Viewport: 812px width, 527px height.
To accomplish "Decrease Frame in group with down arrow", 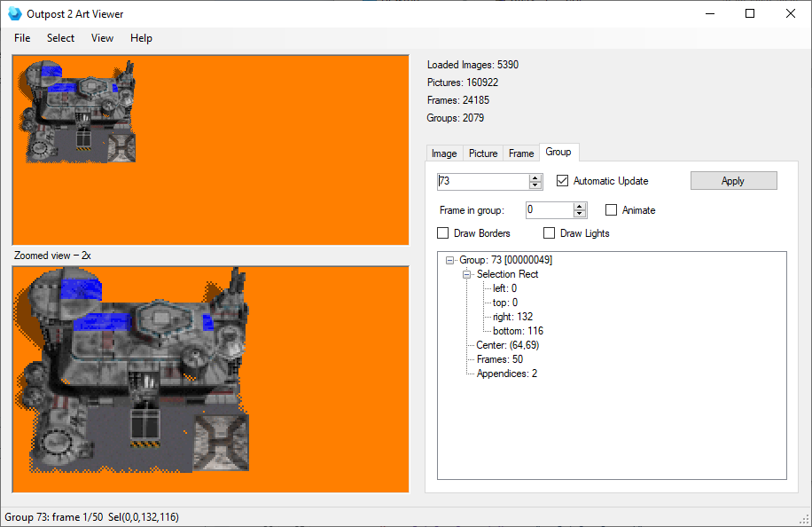I will 580,214.
